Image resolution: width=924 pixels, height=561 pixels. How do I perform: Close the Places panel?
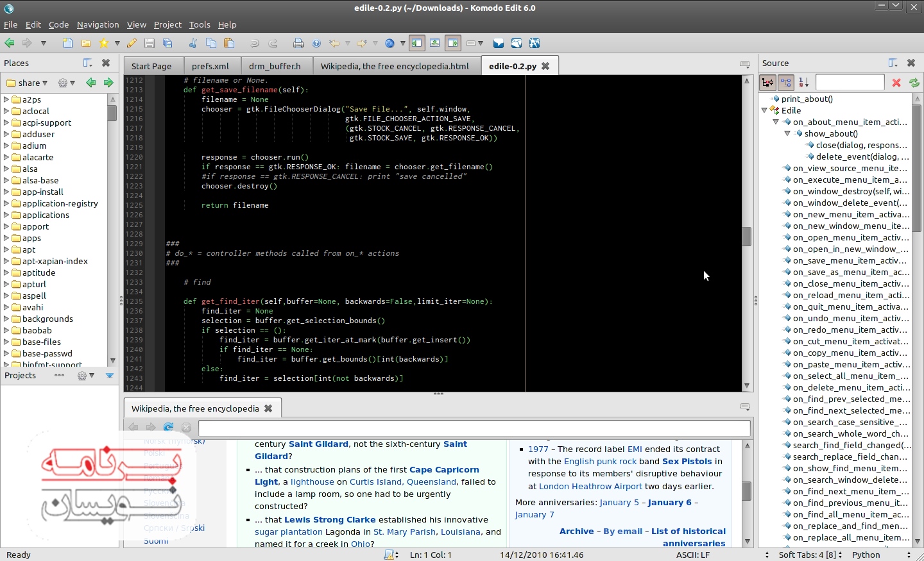tap(106, 63)
